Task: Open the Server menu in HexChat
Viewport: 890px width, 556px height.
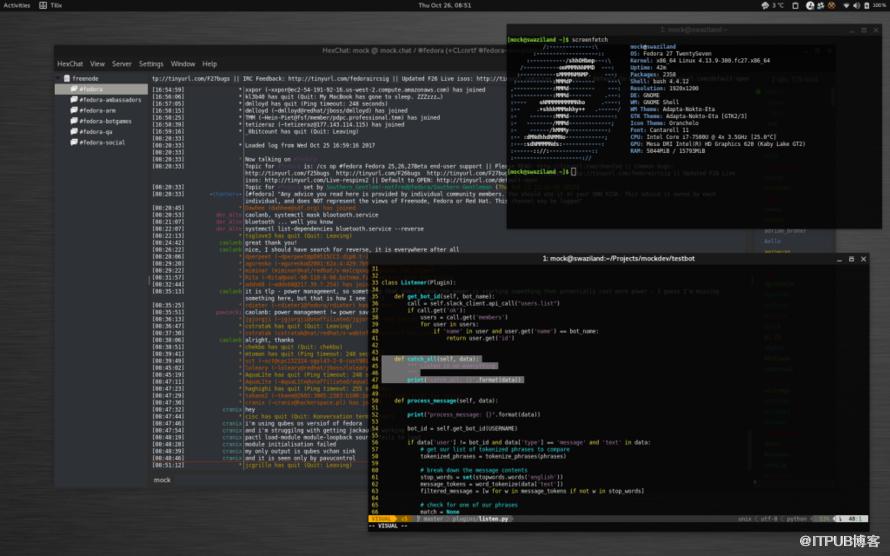Action: (x=121, y=64)
